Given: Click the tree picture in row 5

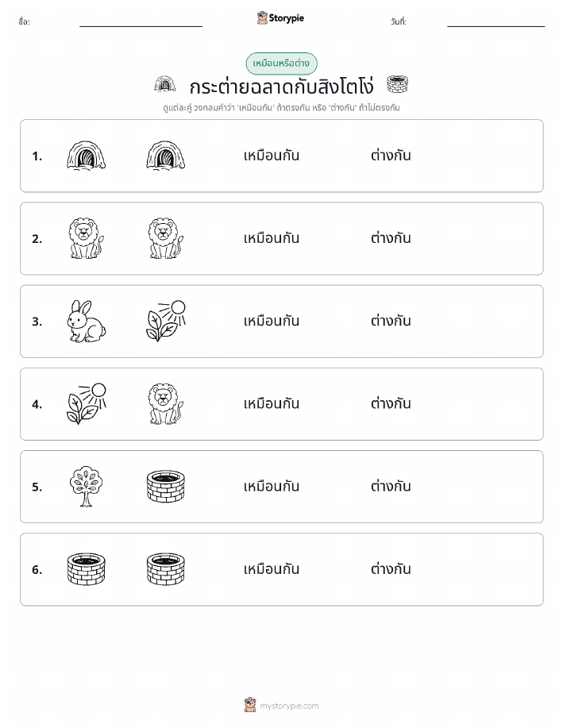Looking at the screenshot, I should (x=86, y=487).
